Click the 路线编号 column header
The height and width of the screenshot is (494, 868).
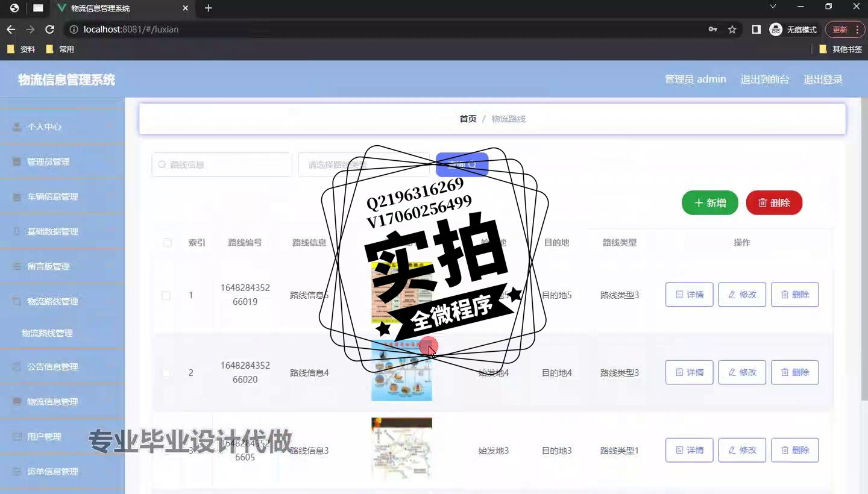[245, 243]
